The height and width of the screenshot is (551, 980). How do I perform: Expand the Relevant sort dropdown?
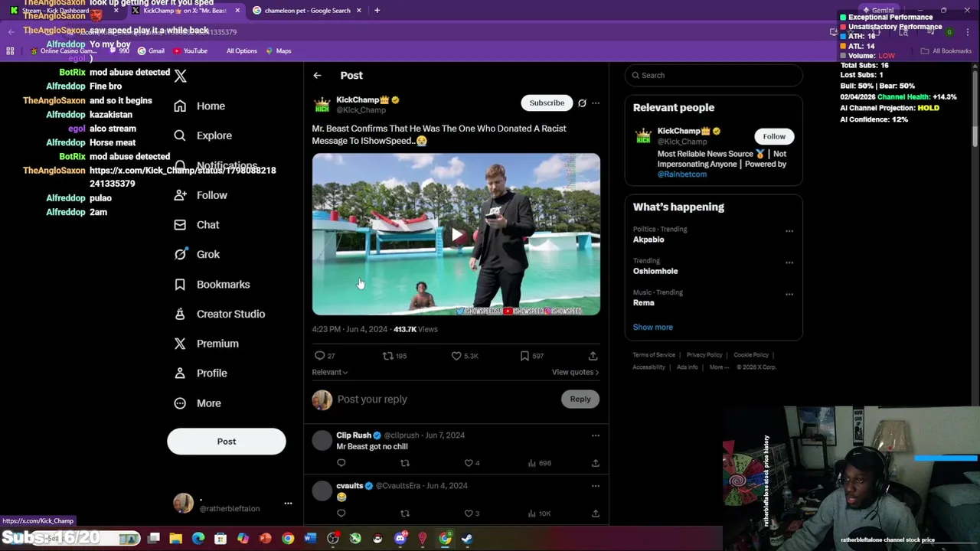pos(330,372)
